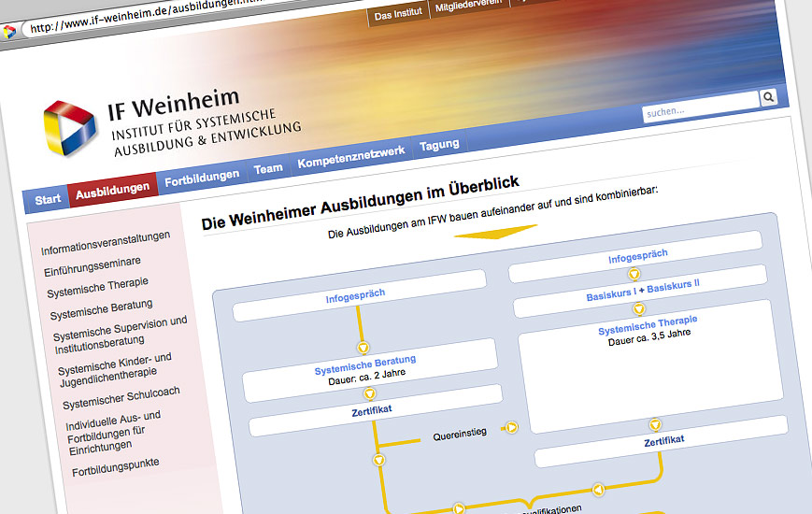Go to the Tagung tab
This screenshot has width=812, height=514.
439,145
